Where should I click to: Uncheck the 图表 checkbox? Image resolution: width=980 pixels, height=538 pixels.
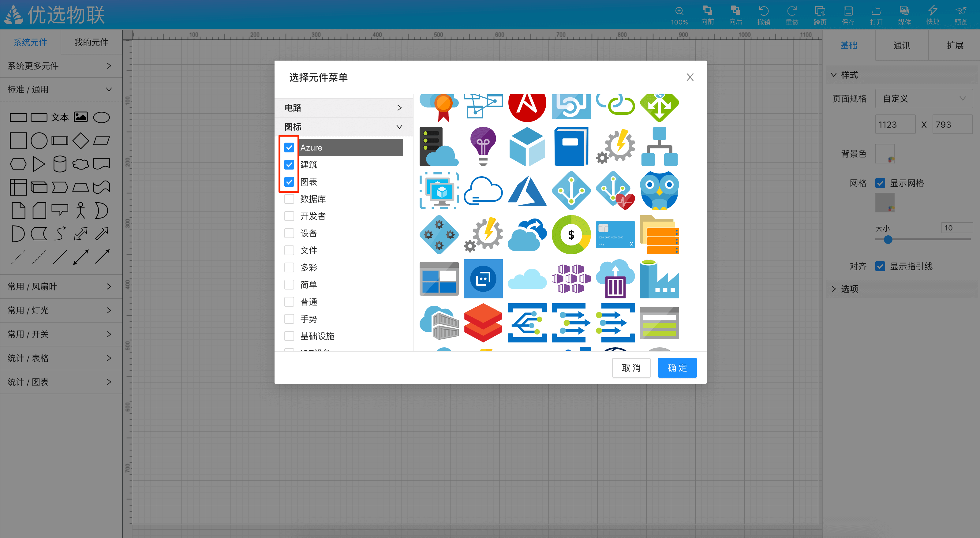289,182
